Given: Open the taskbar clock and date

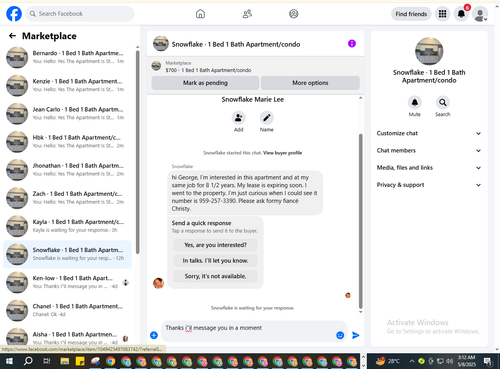Looking at the screenshot, I should (x=467, y=361).
